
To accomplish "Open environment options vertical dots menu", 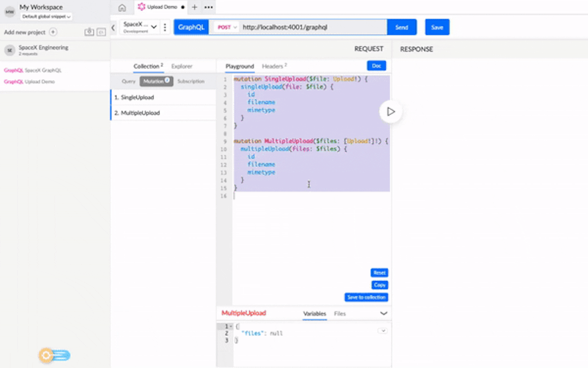I will tap(165, 27).
